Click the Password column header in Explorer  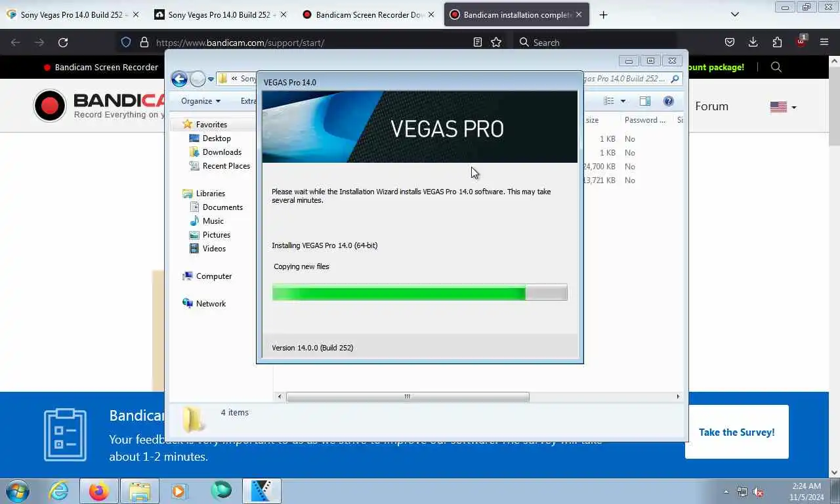click(x=646, y=120)
